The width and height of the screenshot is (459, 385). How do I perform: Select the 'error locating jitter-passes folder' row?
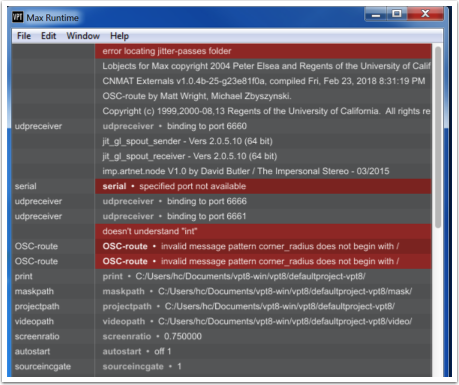pyautogui.click(x=263, y=51)
